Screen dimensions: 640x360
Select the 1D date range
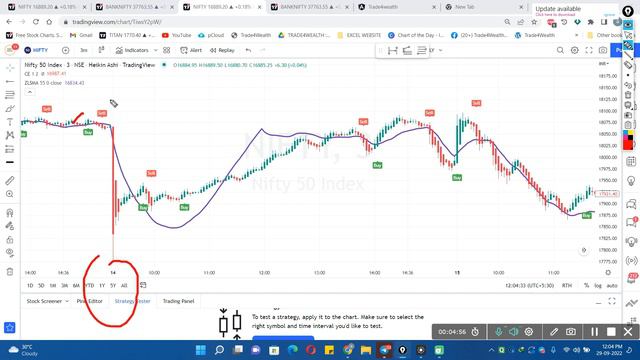[30, 285]
